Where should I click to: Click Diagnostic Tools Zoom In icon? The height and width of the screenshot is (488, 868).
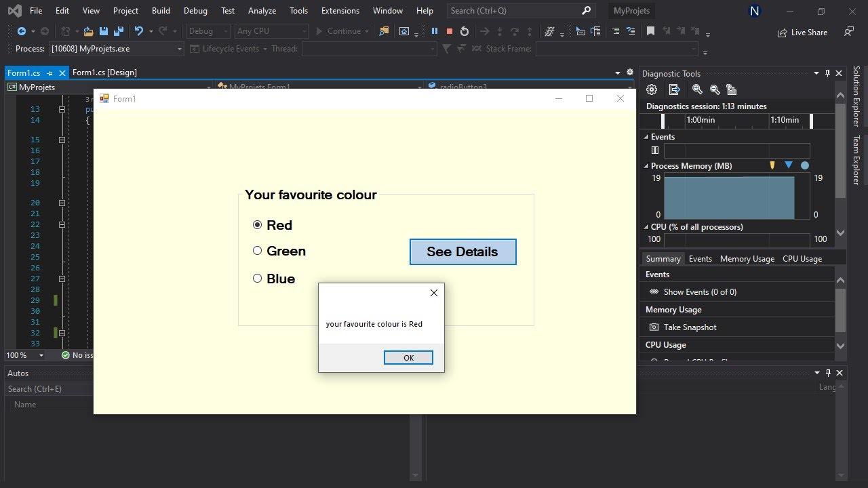point(697,89)
